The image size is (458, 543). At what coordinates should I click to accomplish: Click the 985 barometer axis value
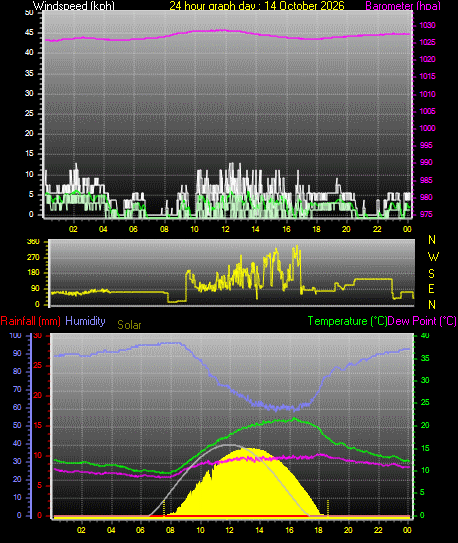click(x=426, y=180)
